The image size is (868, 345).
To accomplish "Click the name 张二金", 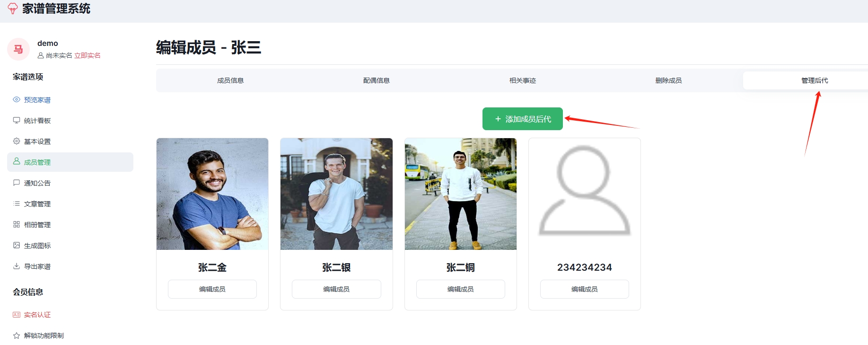I will point(212,267).
